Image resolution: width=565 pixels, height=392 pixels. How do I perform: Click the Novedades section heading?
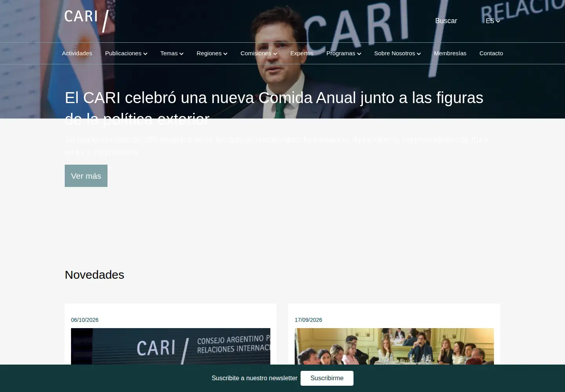coord(95,275)
